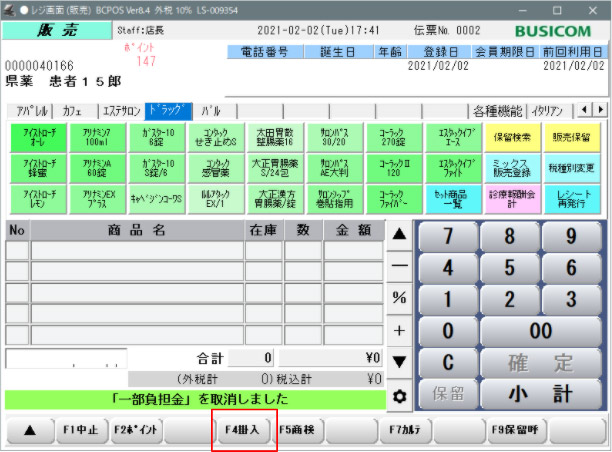Click the yellow 保留検索 button
Viewport: 612px width, 452px height.
coord(514,136)
